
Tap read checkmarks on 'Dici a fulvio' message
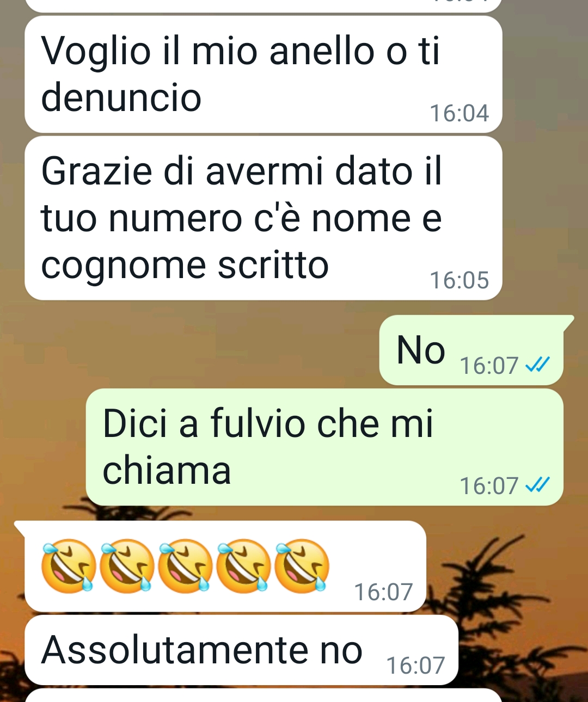(538, 485)
